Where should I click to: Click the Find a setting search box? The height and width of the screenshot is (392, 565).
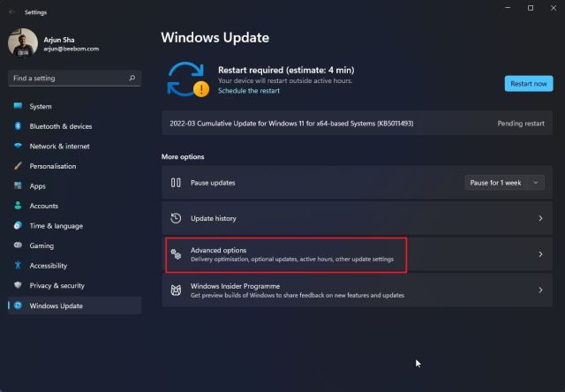tap(74, 79)
